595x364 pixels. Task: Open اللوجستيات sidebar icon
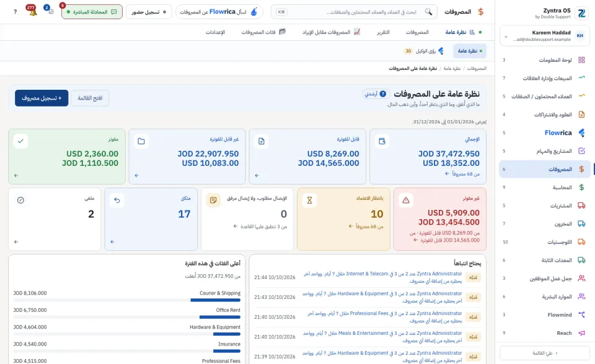[x=581, y=242]
